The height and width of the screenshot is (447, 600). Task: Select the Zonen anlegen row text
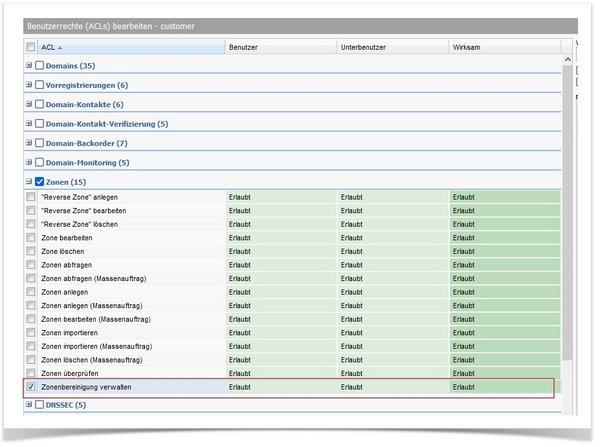(x=65, y=292)
